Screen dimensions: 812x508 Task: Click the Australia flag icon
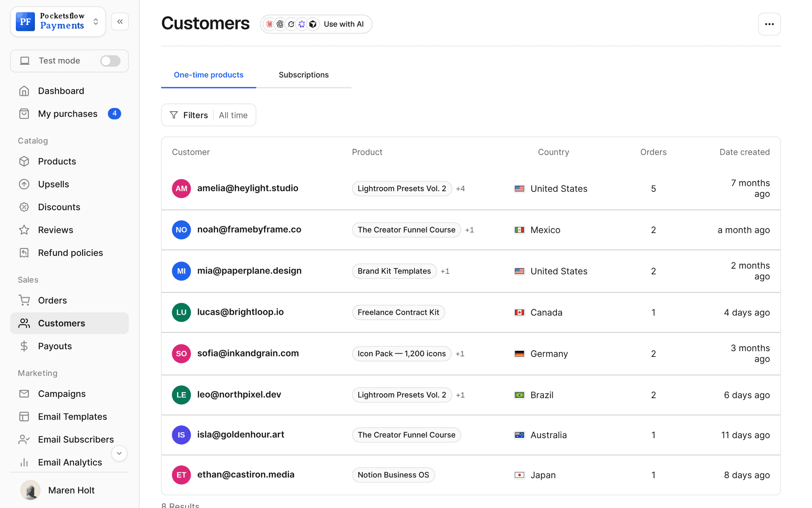(x=519, y=435)
